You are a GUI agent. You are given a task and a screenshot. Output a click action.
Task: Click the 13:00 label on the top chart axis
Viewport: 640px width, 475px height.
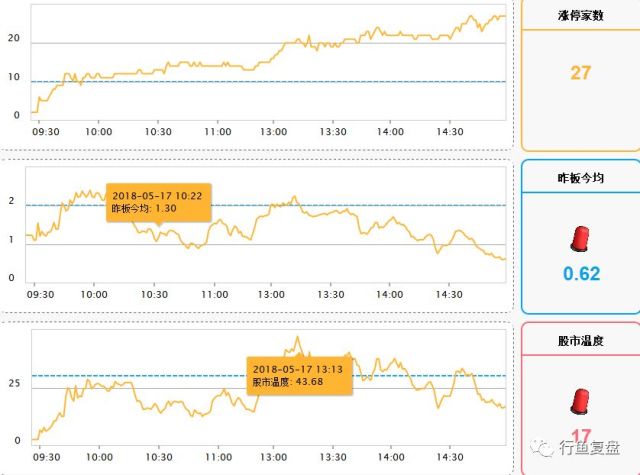[x=273, y=132]
